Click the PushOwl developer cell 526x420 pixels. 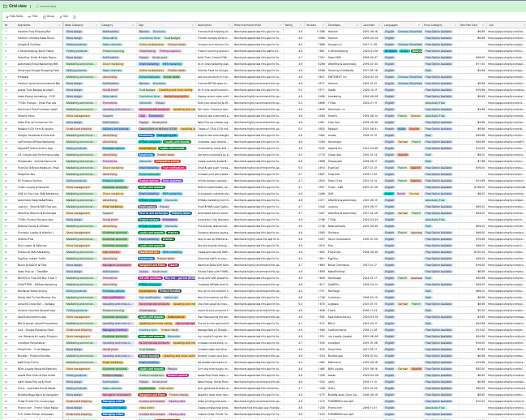coord(344,168)
